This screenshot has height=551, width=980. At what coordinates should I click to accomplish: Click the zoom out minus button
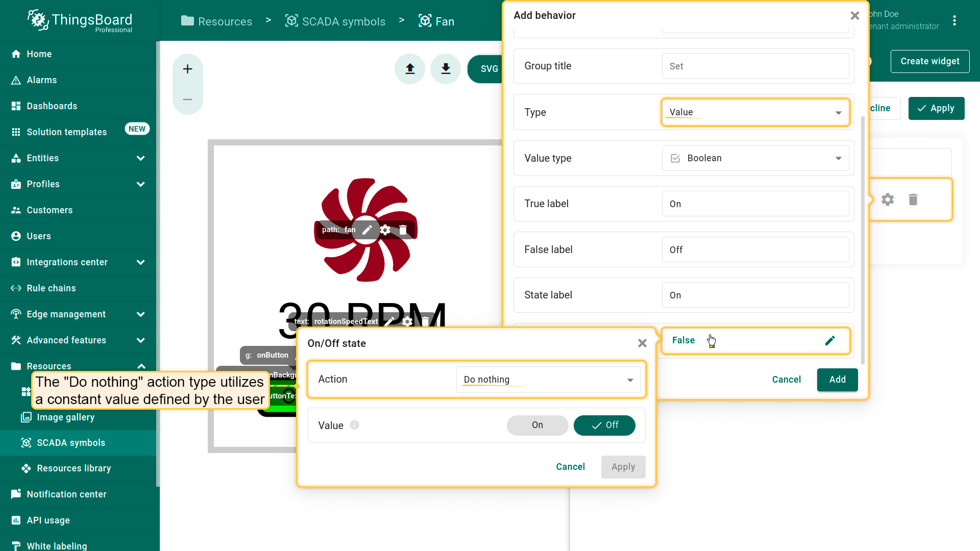click(187, 99)
